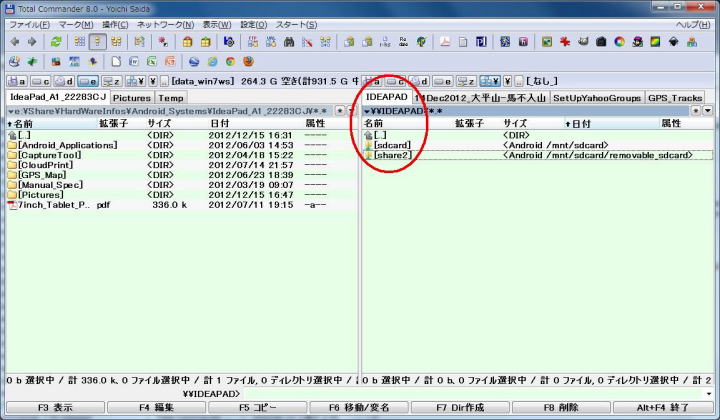Click the dark blue notepad toolbar icon

481,42
